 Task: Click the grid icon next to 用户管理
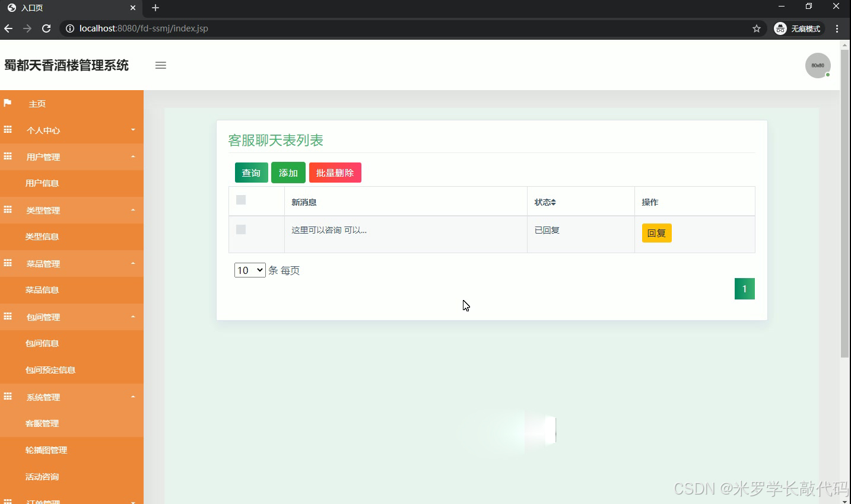[8, 157]
